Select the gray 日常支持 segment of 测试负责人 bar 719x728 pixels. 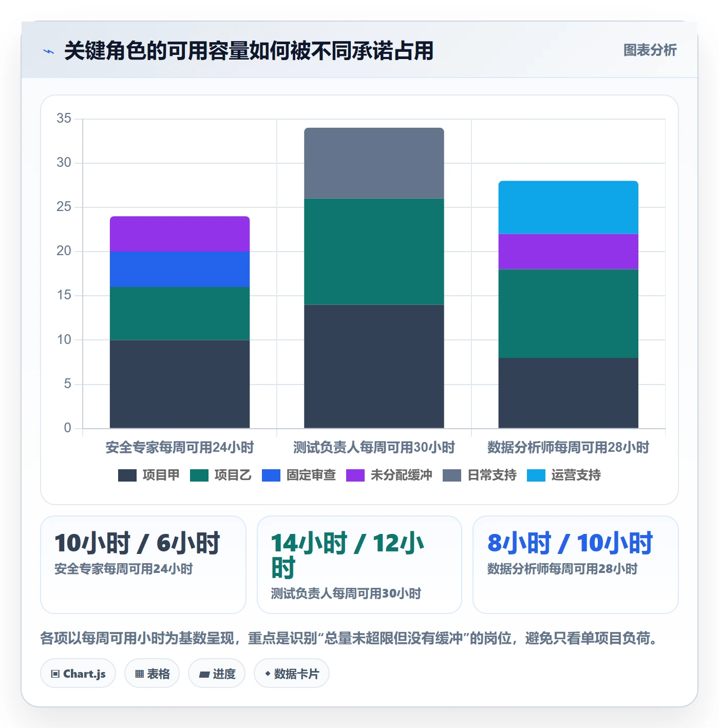click(x=374, y=163)
